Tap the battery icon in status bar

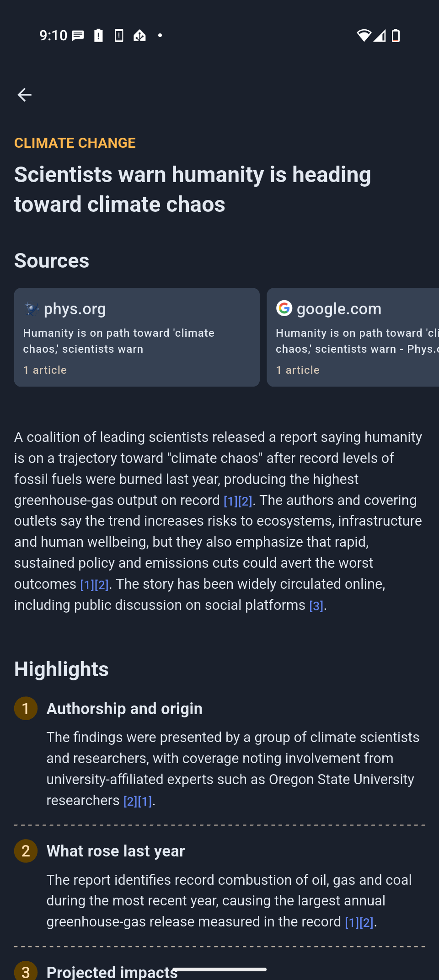point(396,35)
